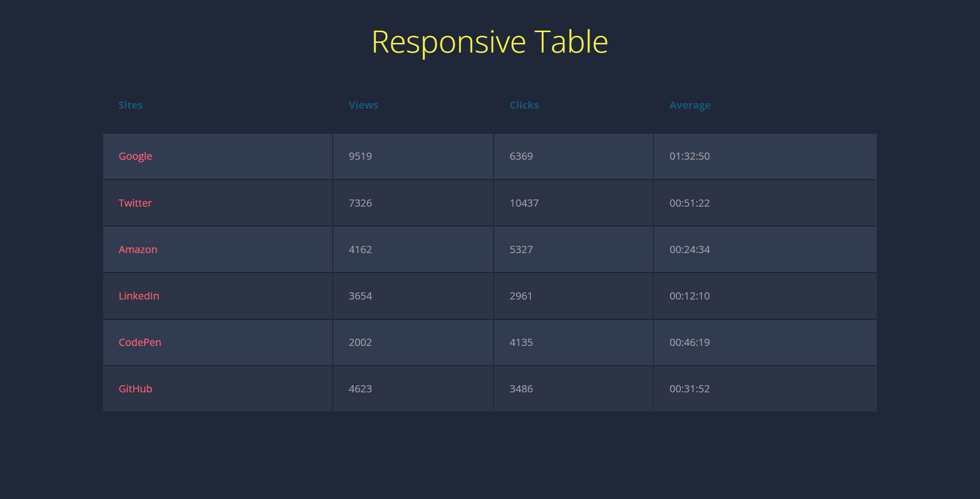The width and height of the screenshot is (980, 499).
Task: Select GitHub's average time 00:31:52
Action: coord(690,389)
